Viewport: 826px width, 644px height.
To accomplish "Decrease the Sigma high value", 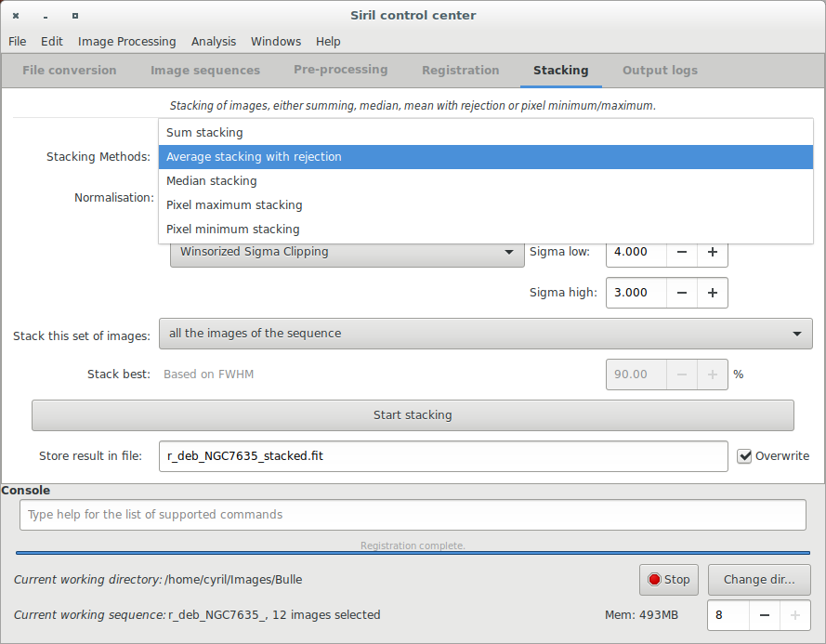I will [x=682, y=293].
